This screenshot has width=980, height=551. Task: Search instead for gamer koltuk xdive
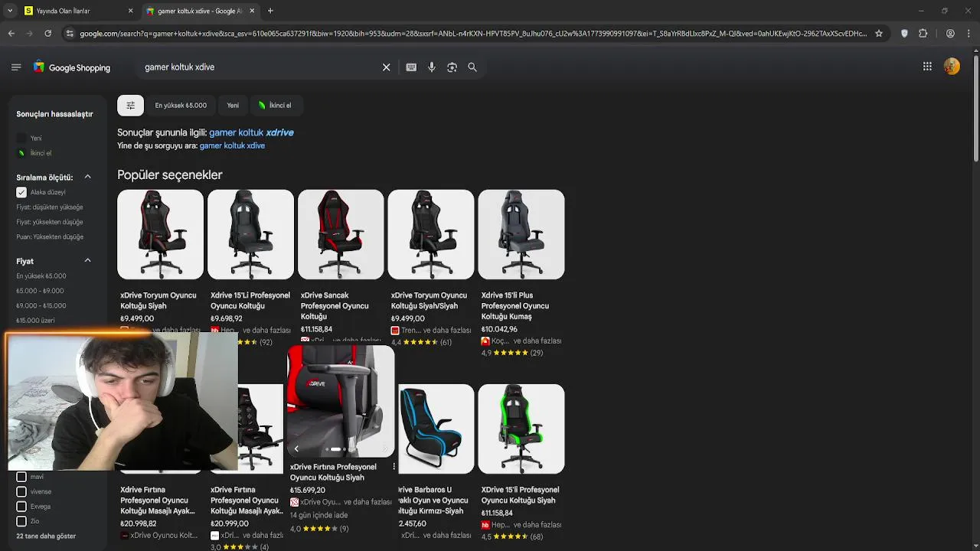coord(232,145)
